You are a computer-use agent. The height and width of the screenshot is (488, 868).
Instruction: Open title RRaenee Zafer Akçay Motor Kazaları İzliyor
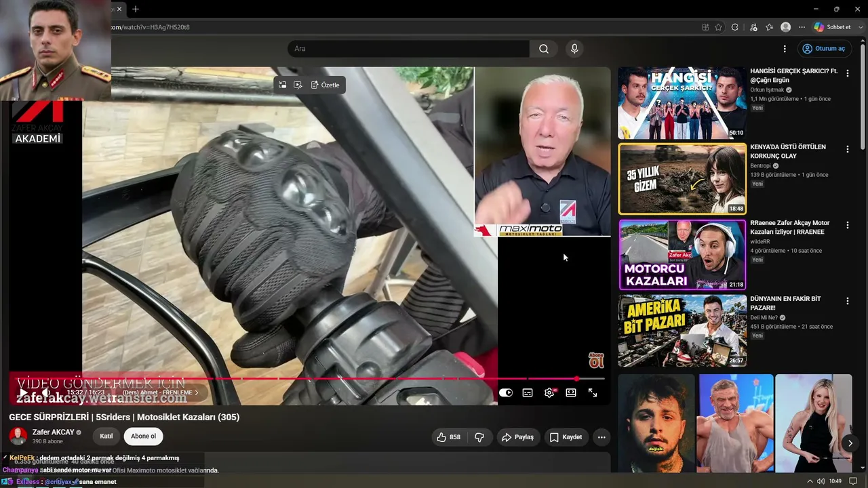(x=790, y=227)
